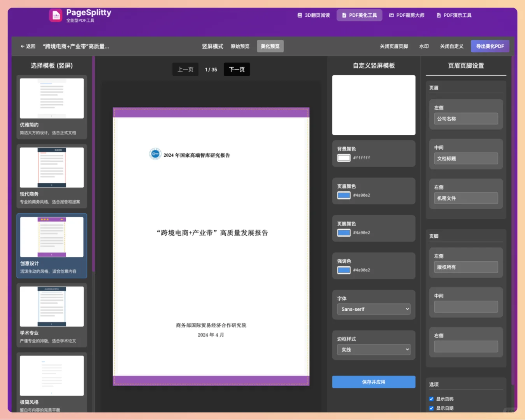Go to next page with 下一页
Image resolution: width=525 pixels, height=420 pixels.
click(x=237, y=69)
